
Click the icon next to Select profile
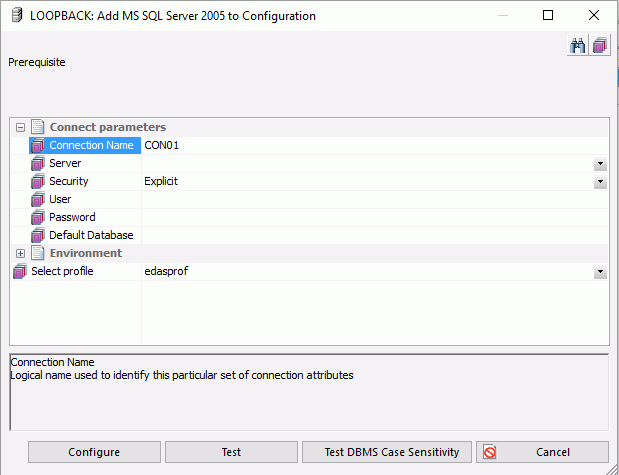(20, 271)
